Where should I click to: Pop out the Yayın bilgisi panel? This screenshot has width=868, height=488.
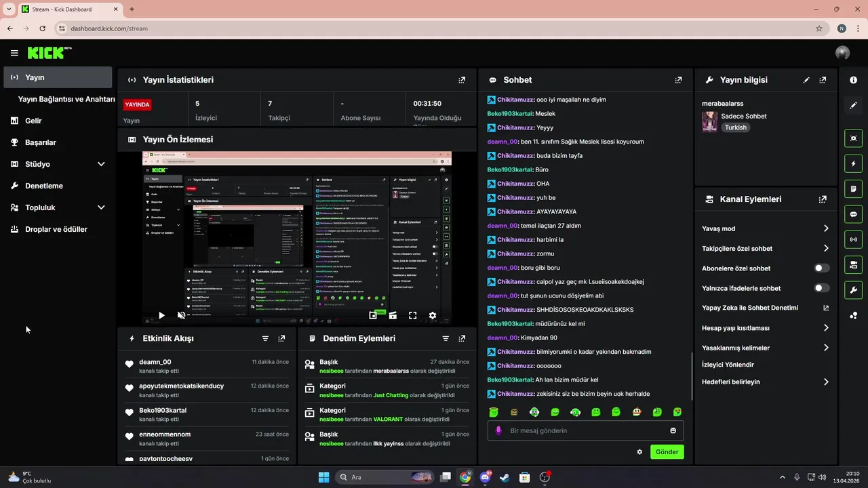823,80
